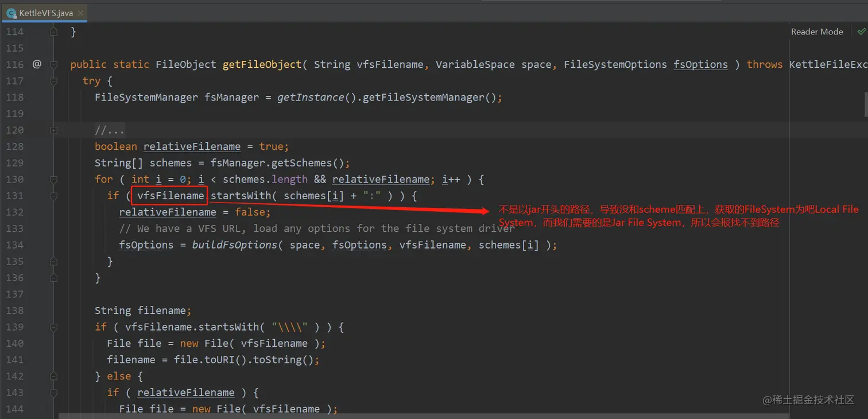Click the fold marker at line 143
Image resolution: width=868 pixels, height=419 pixels.
(x=53, y=392)
